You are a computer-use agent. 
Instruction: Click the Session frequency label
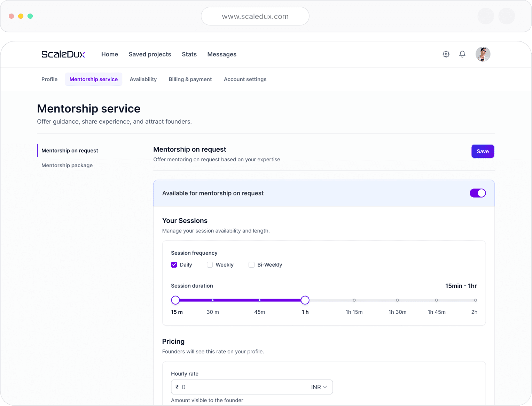tap(194, 253)
